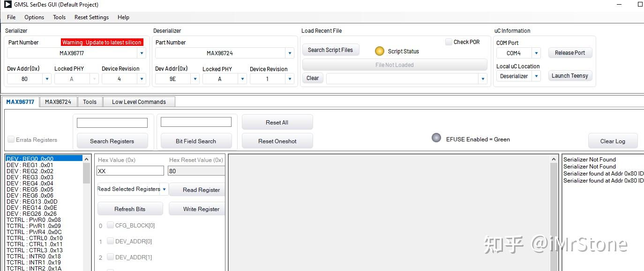Click the Launch Teensy button
This screenshot has height=271, width=644.
[x=570, y=75]
